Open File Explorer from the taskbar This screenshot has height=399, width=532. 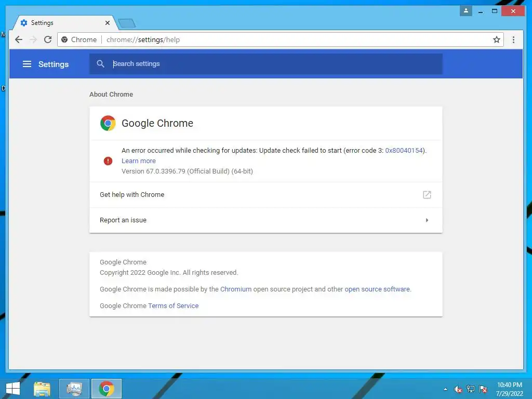coord(42,389)
